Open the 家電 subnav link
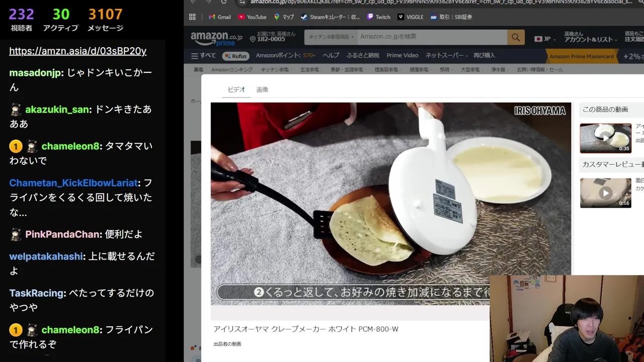Screen dimensions: 644x362 198,70
